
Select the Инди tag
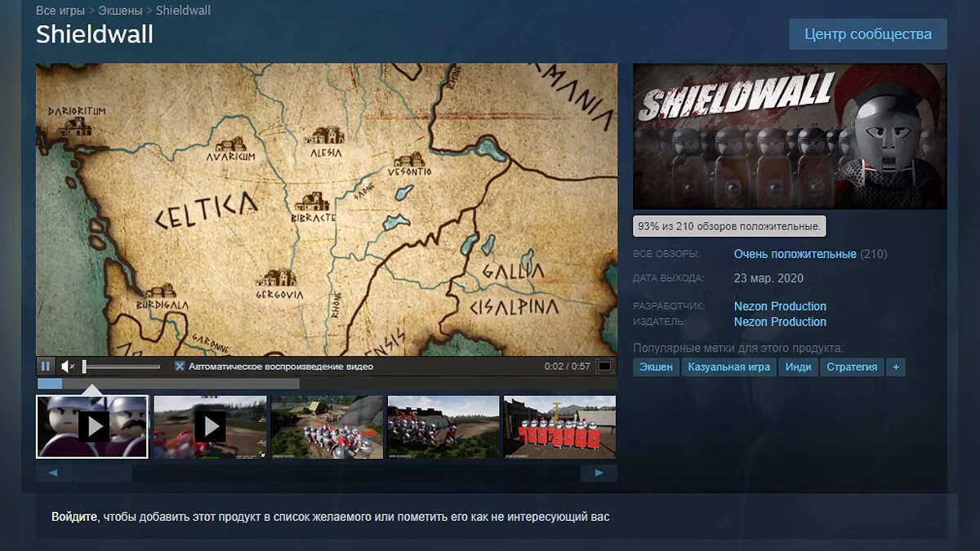tap(798, 367)
